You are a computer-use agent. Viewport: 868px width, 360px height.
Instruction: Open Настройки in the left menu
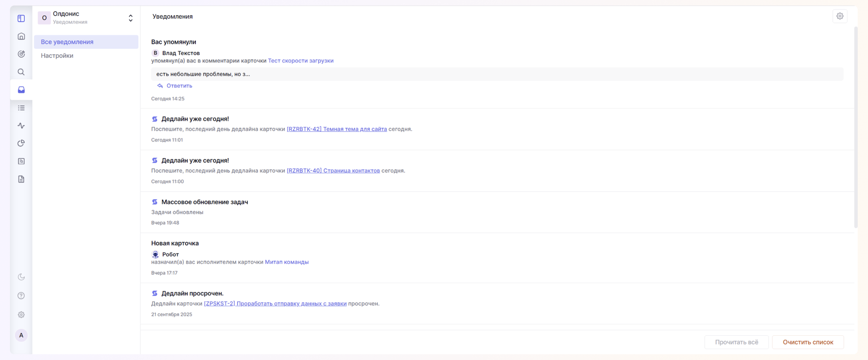57,56
